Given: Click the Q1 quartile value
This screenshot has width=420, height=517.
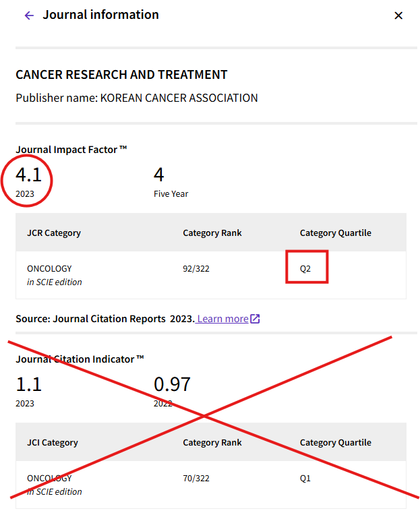Looking at the screenshot, I should click(x=305, y=479).
